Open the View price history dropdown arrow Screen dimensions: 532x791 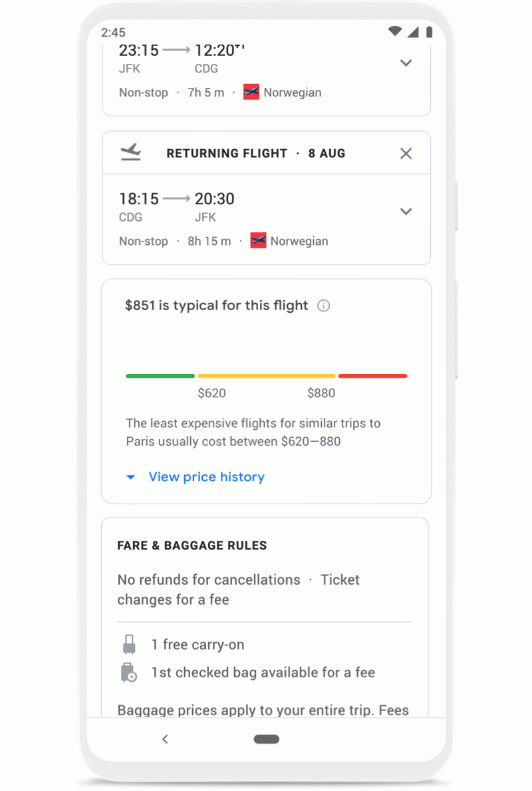tap(131, 478)
